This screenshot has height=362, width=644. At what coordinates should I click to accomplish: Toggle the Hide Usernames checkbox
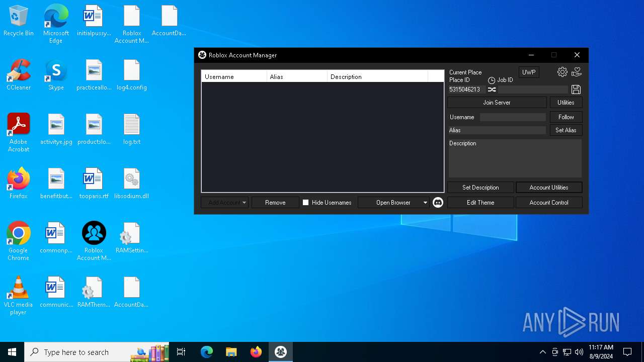tap(305, 203)
